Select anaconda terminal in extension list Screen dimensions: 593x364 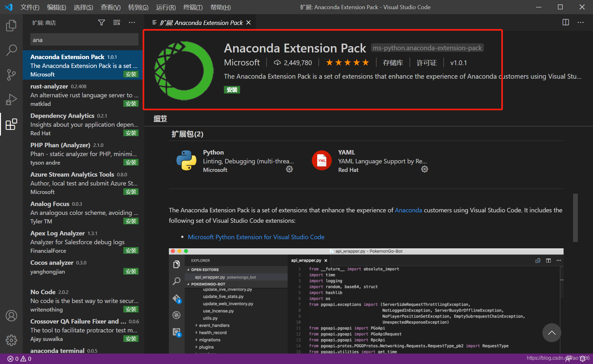click(x=83, y=350)
